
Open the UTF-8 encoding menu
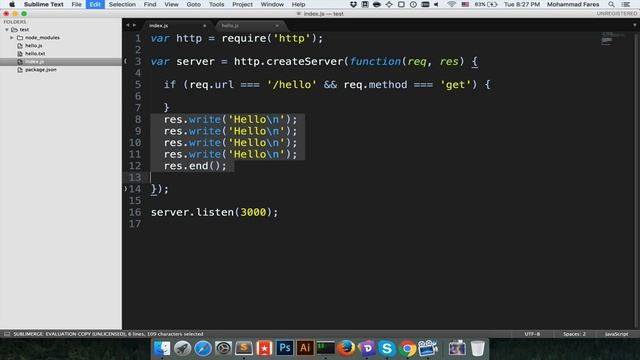click(x=532, y=334)
